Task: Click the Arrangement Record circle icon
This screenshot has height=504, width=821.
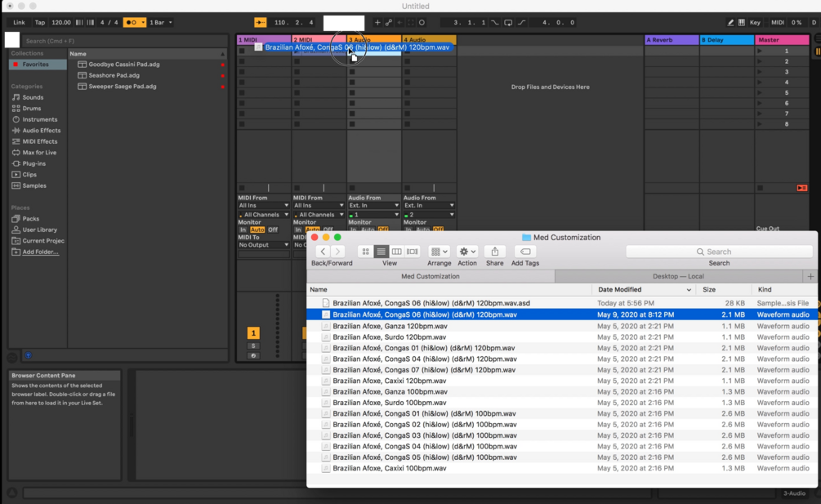Action: tap(422, 23)
